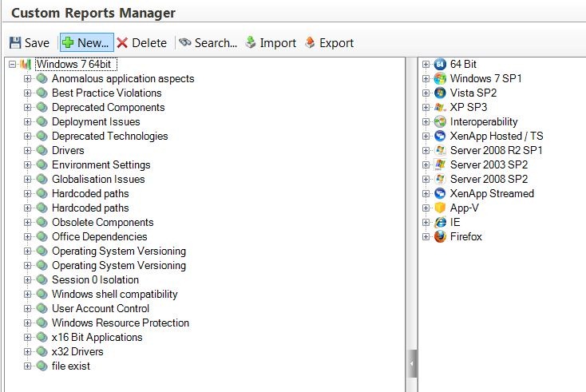Select the 'XenApp Streamed' label

(x=492, y=193)
